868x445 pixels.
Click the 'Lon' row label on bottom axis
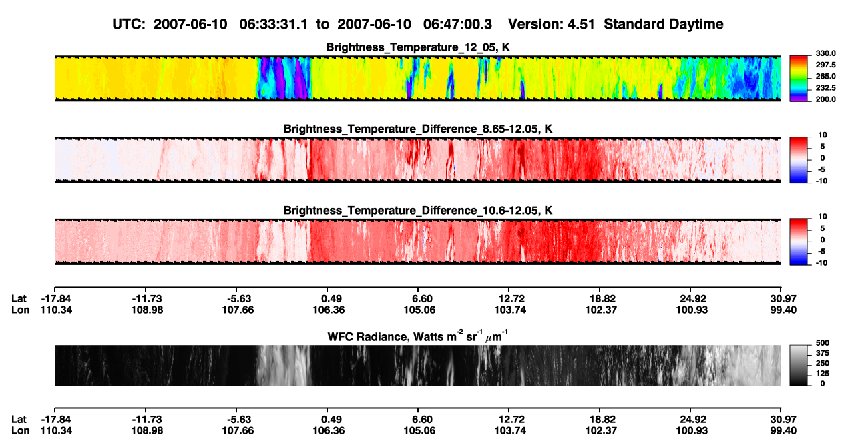pos(19,430)
